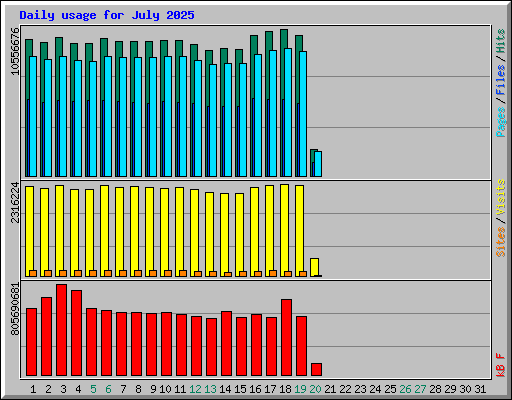
Task: Select day 26 green weekend label
Action: (x=405, y=389)
